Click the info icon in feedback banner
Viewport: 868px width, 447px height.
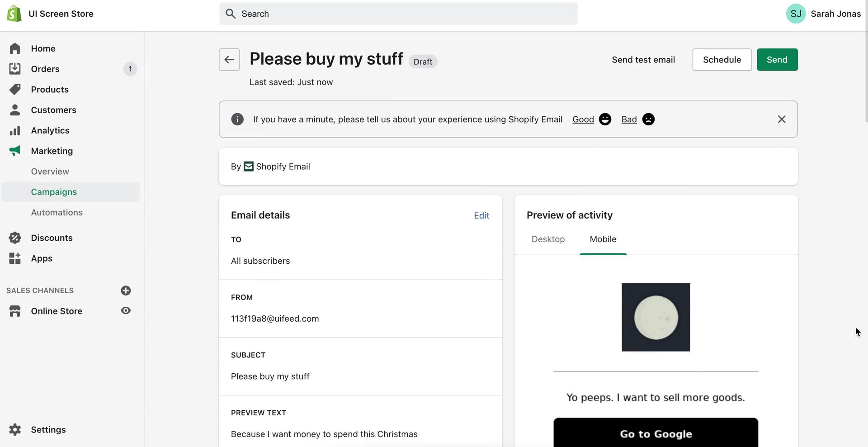[x=237, y=119]
